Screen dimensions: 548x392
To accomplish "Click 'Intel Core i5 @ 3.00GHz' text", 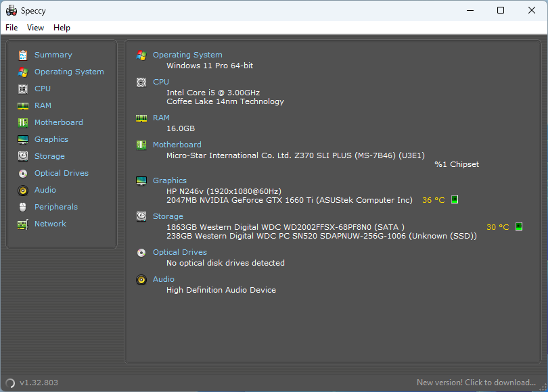I will tap(213, 93).
